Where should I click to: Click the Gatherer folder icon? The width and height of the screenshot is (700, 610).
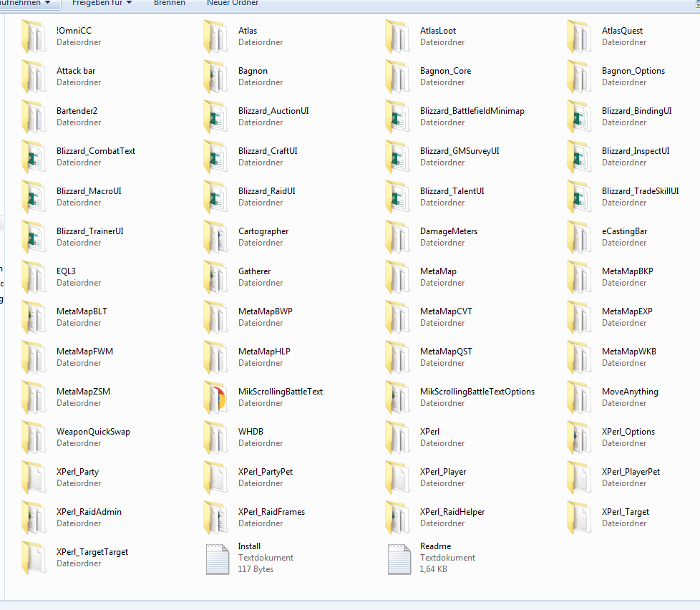pos(215,277)
